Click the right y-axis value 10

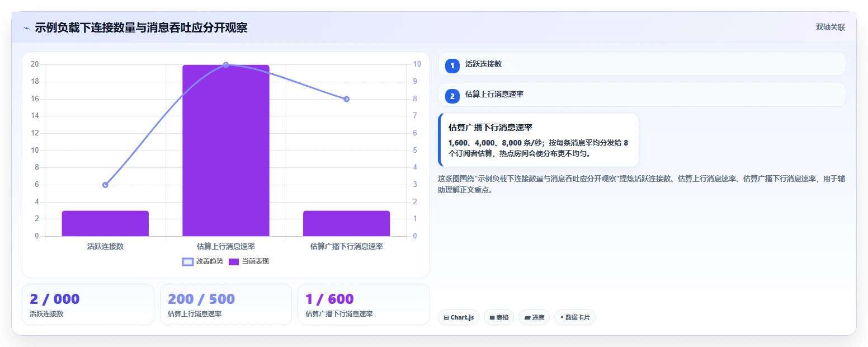click(x=417, y=64)
